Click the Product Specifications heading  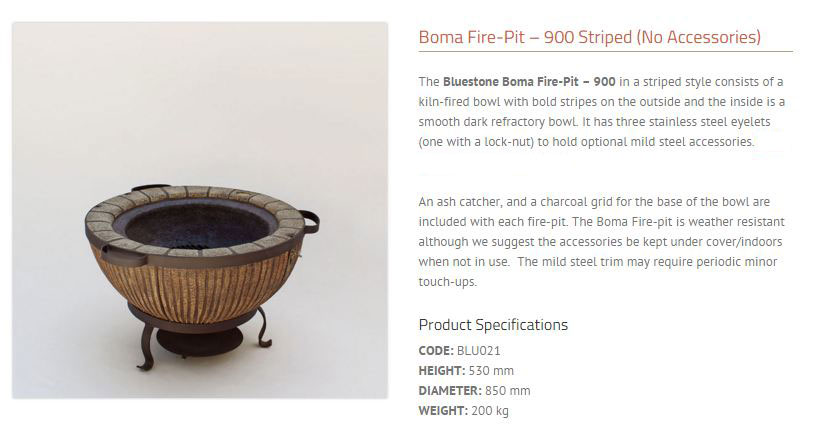(493, 325)
